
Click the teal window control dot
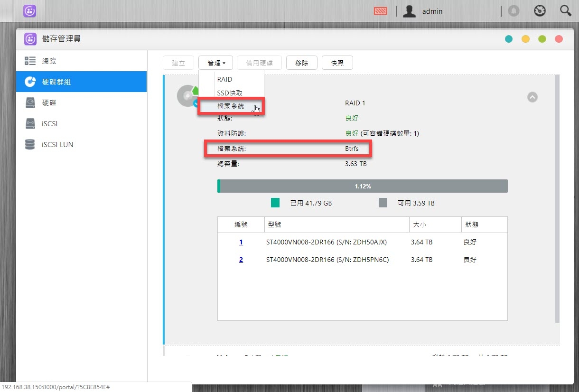(509, 39)
